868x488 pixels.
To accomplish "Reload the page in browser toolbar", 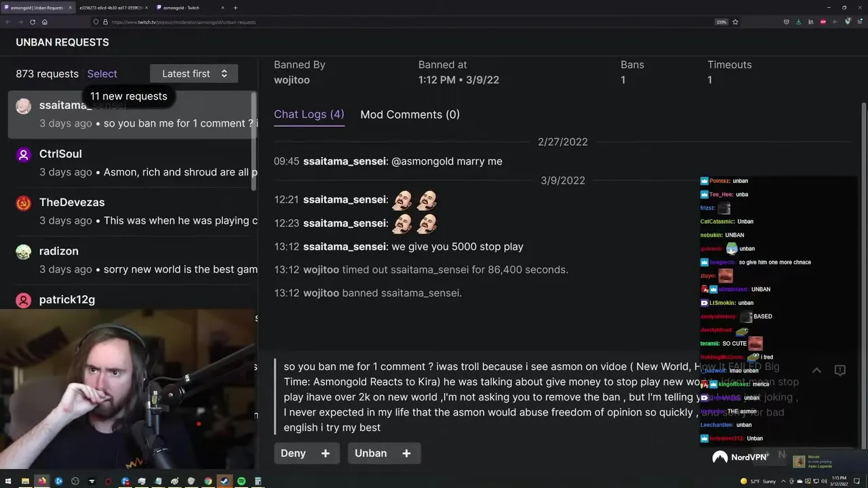I will pos(32,22).
